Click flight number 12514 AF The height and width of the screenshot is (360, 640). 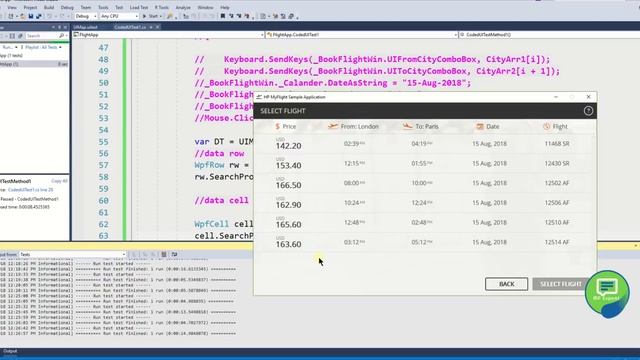click(557, 242)
